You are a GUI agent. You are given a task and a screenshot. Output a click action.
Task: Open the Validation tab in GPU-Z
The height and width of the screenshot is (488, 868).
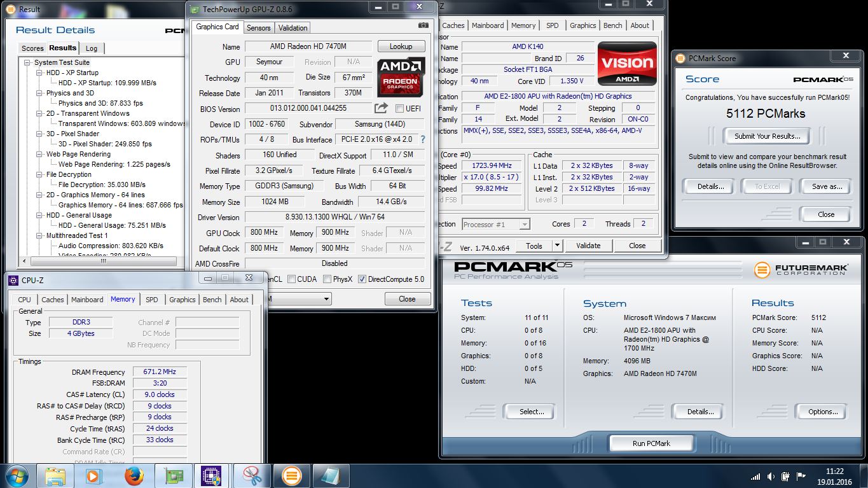pos(293,28)
